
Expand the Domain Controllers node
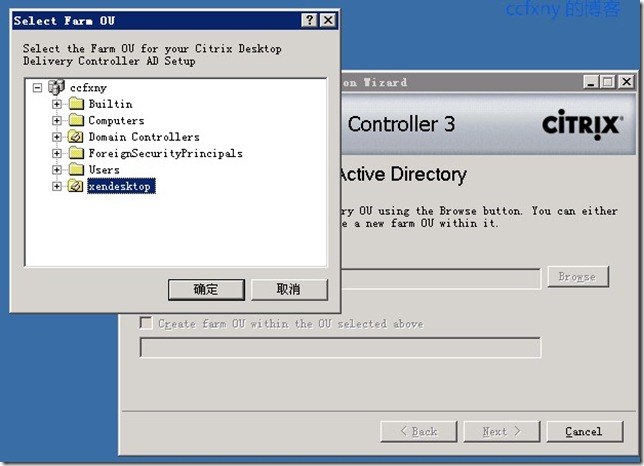click(x=57, y=137)
